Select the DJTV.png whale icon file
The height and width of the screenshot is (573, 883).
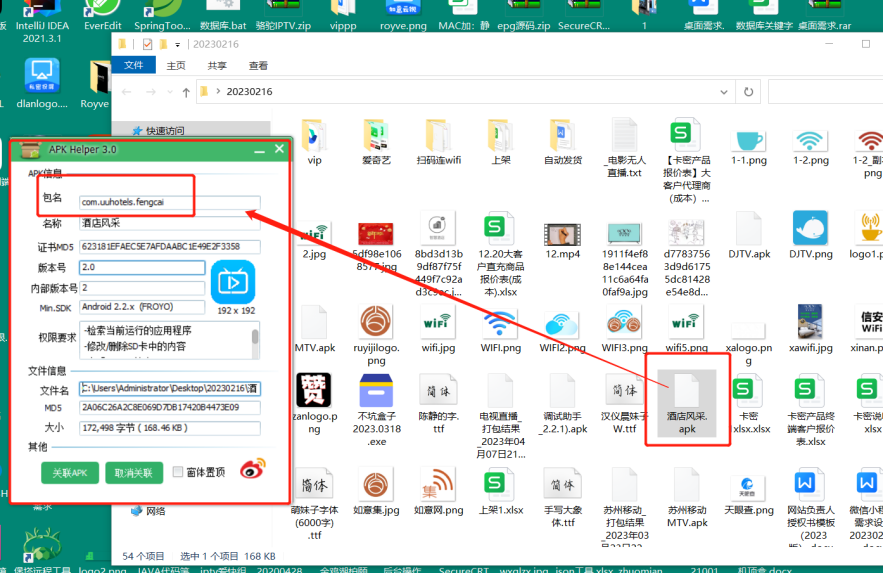pos(811,235)
